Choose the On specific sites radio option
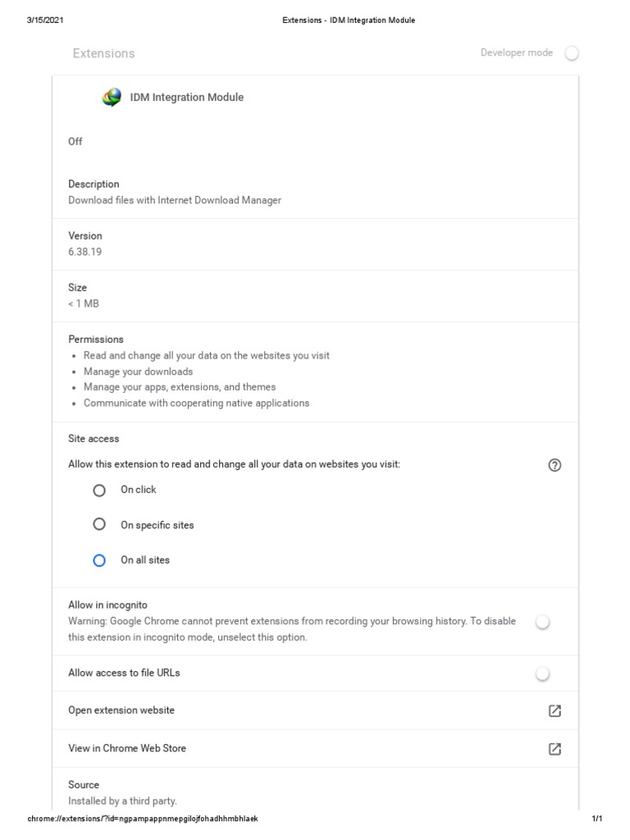This screenshot has width=630, height=840. 99,524
